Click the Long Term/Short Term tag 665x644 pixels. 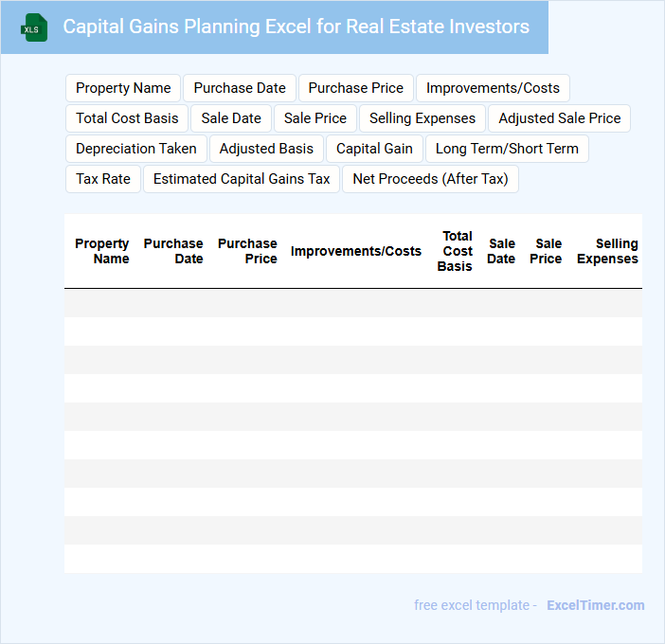[x=507, y=149]
